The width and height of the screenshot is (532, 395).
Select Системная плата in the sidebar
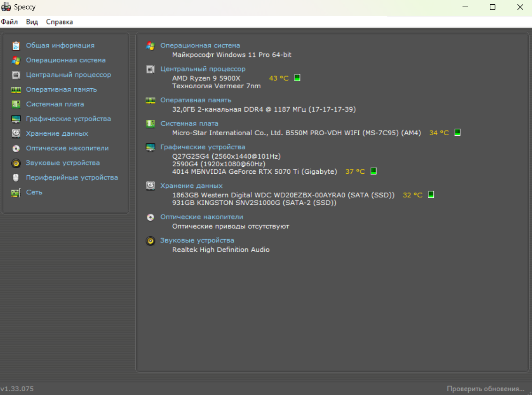click(x=55, y=104)
